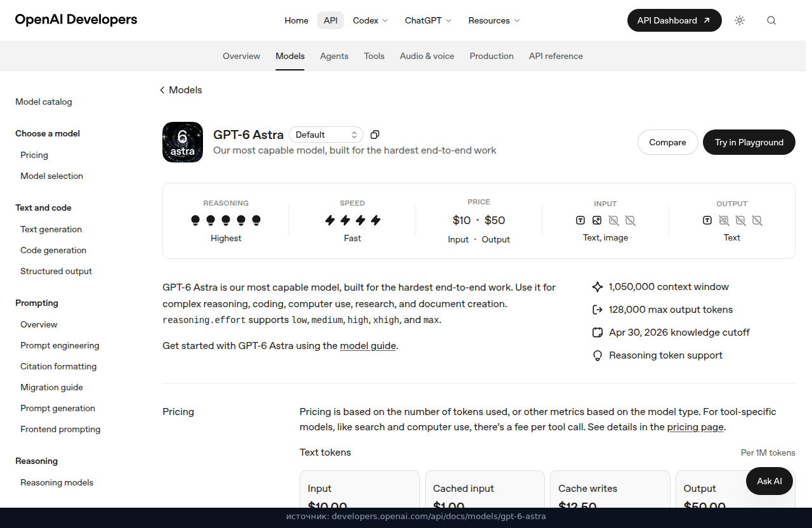
Task: Toggle the light/dark theme sun icon
Action: click(x=740, y=20)
